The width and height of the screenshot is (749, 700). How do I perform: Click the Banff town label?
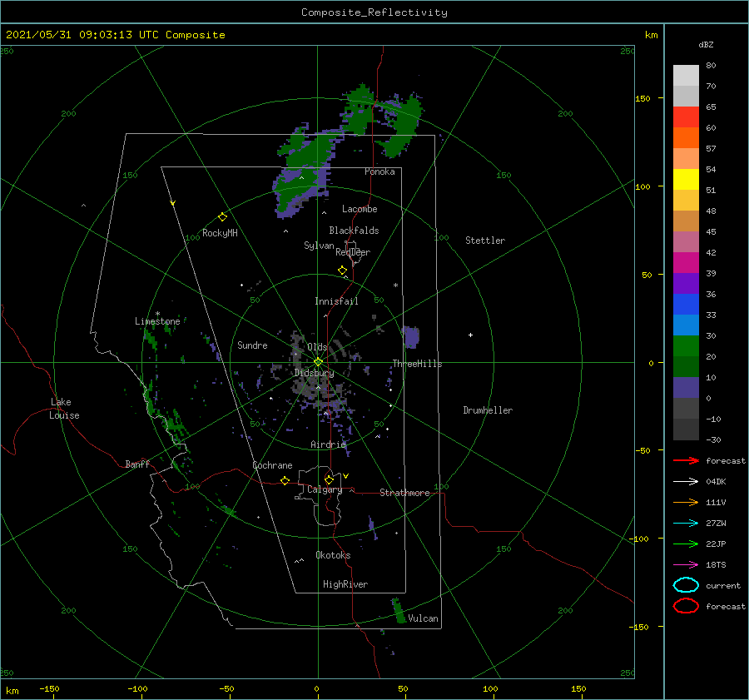click(137, 464)
